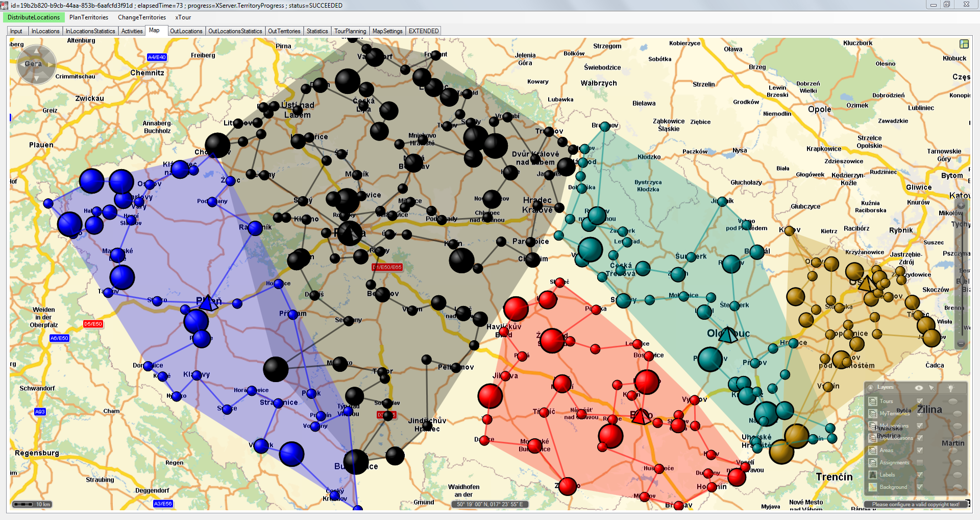Enable the Assignments layer checkbox
980x520 pixels.
point(920,462)
